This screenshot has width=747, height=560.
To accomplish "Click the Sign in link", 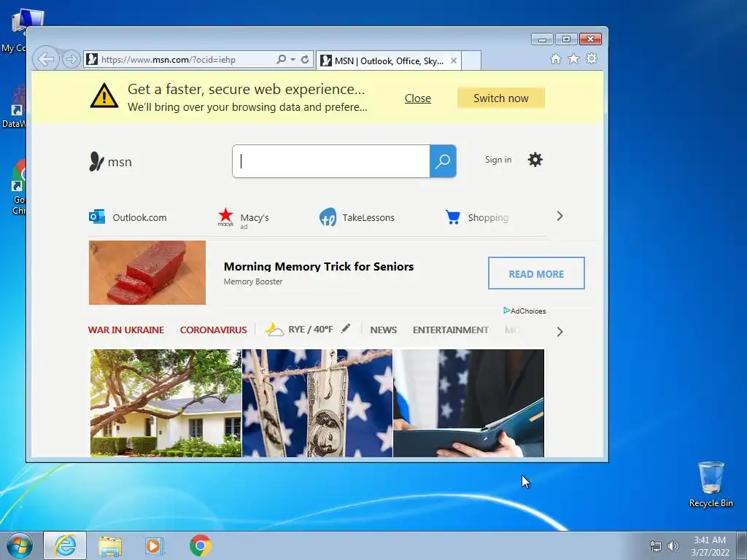I will tap(498, 160).
